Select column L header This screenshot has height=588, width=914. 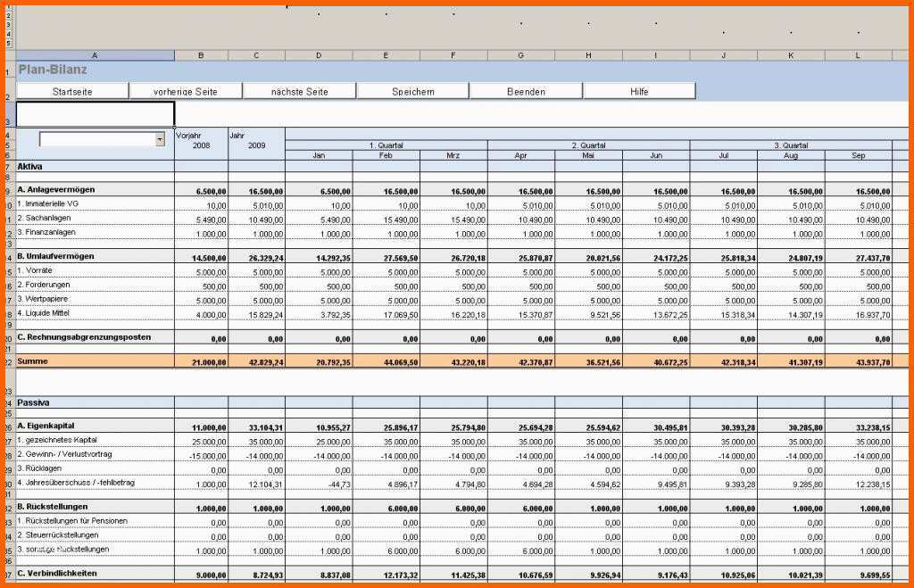858,55
